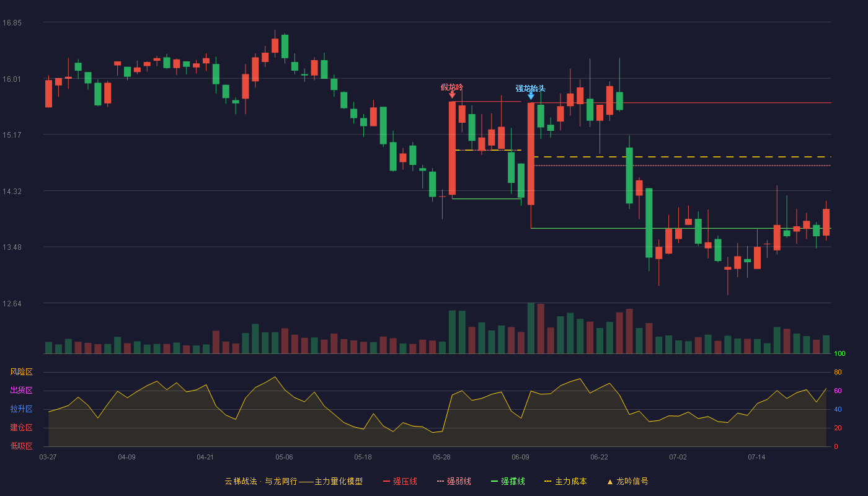The height and width of the screenshot is (496, 868).
Task: Click the blue 强龙抬头 down-arrow marker
Action: click(x=531, y=95)
